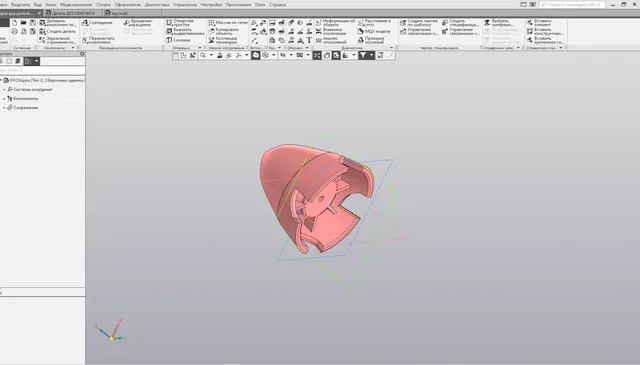Screen dimensions: 640x365
Task: Click the Print icon in the ribbon
Action: (x=14, y=31)
